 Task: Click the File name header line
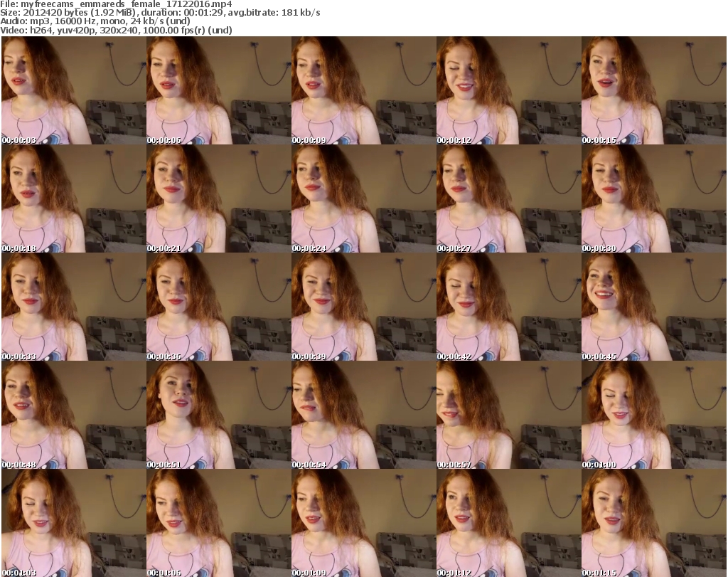pyautogui.click(x=116, y=4)
